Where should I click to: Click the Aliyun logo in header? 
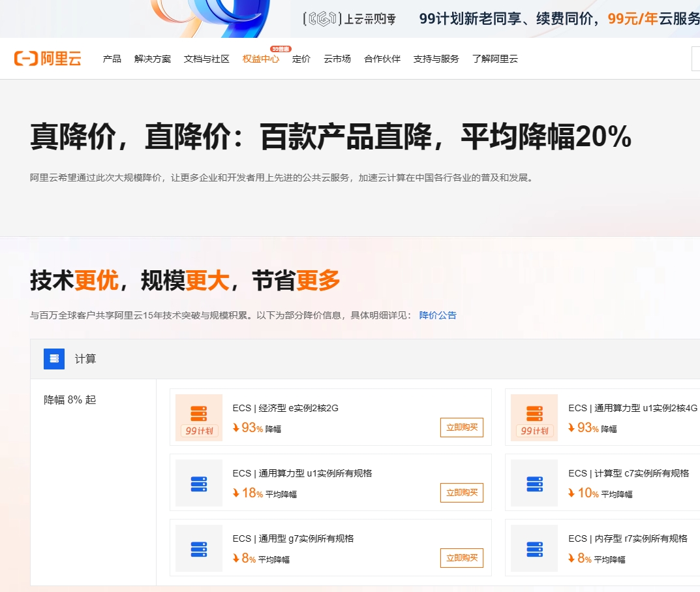coord(48,59)
